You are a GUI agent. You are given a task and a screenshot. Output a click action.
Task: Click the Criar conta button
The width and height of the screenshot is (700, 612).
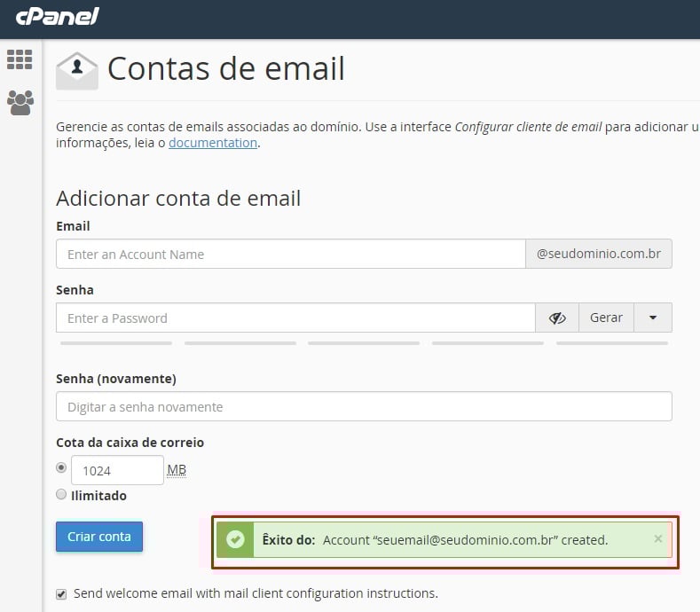coord(99,537)
